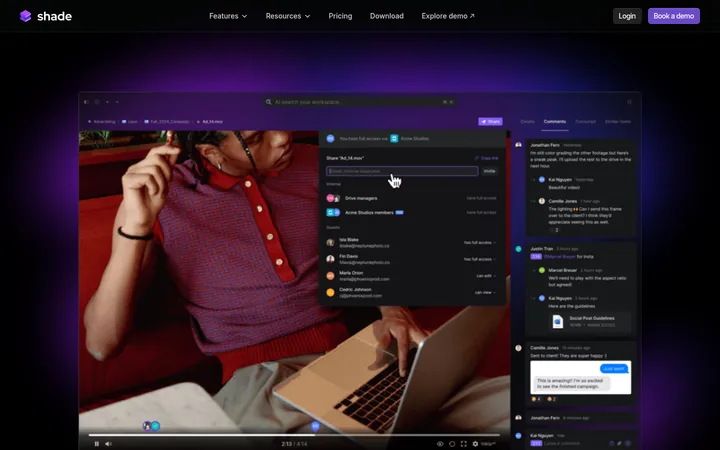Switch to the Comments tab
The image size is (720, 450).
tap(555, 122)
